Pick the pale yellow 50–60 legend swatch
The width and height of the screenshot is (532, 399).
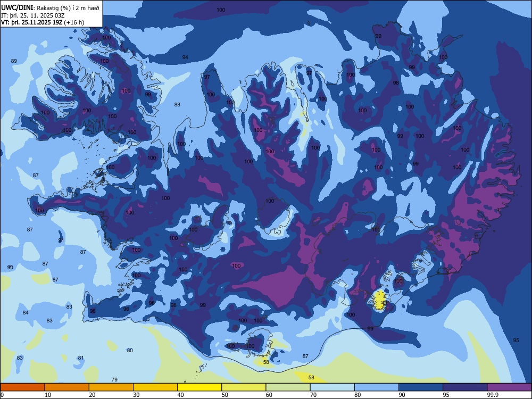244,387
